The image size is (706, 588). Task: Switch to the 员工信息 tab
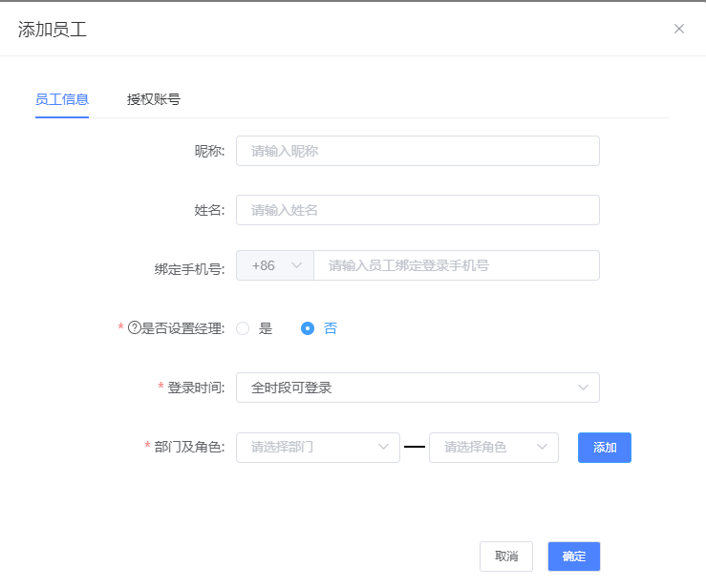(x=62, y=99)
